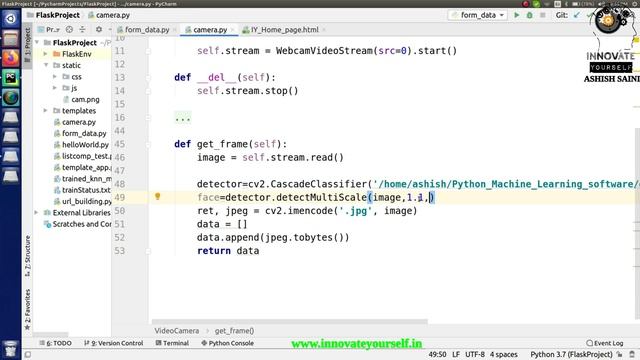The width and height of the screenshot is (640, 360).
Task: Open the Project view selector dropdown
Action: tap(49, 29)
